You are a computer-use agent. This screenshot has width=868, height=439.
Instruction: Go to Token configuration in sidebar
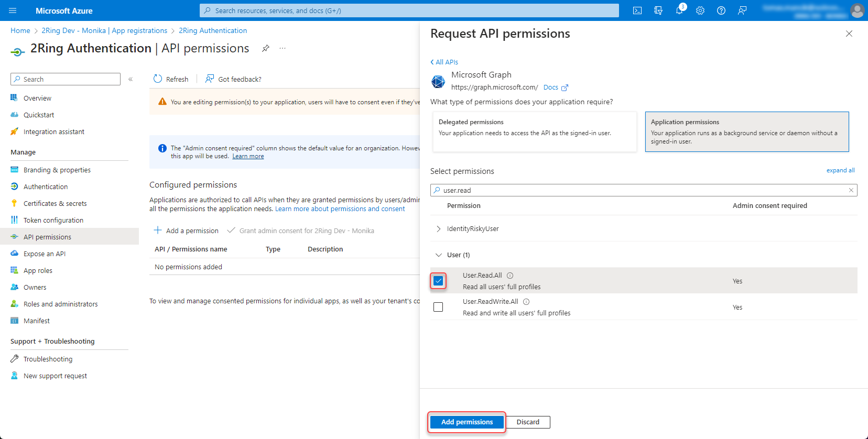click(53, 221)
